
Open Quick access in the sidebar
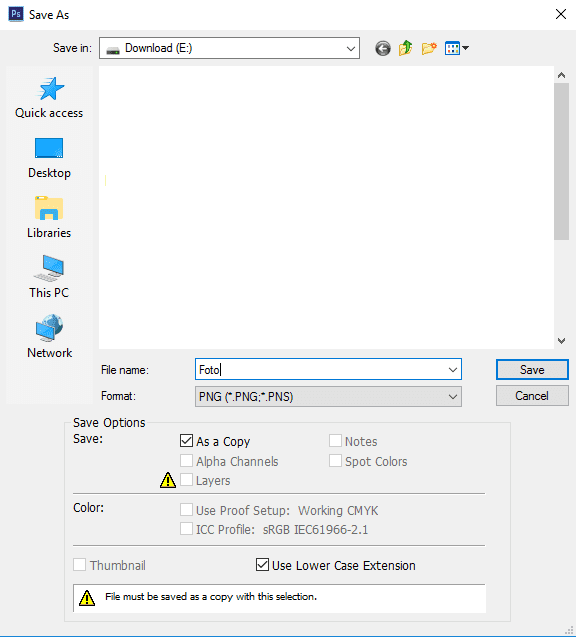tap(49, 98)
